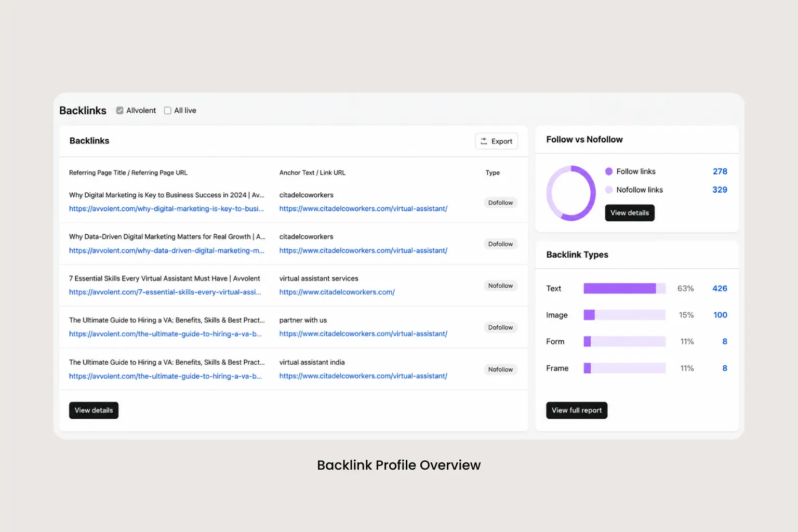The height and width of the screenshot is (532, 798).
Task: Click Dofollow badge for partner with us row
Action: 500,328
